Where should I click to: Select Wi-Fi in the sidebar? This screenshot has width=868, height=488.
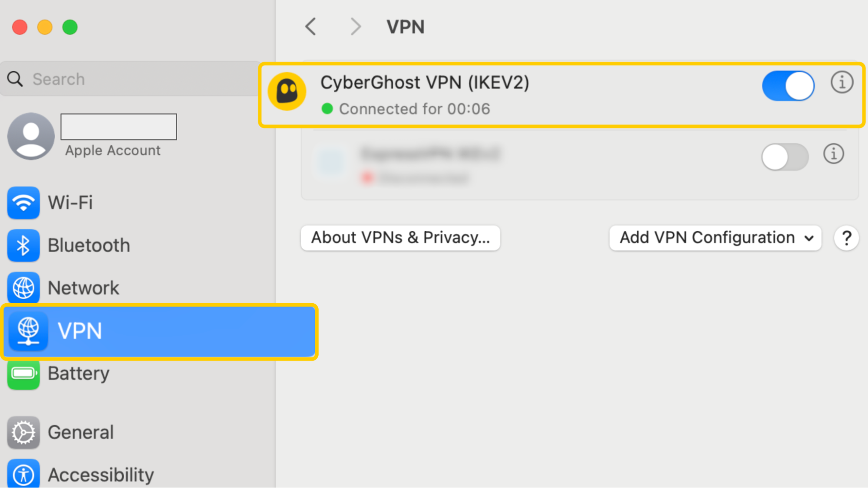click(x=69, y=203)
